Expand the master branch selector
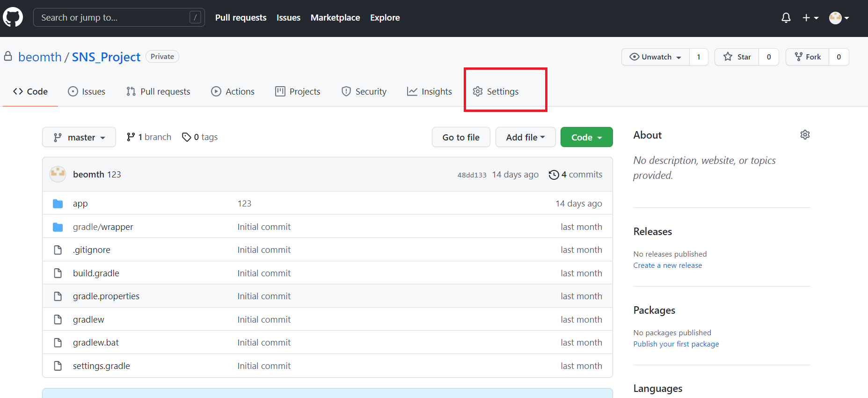This screenshot has height=398, width=868. (79, 137)
